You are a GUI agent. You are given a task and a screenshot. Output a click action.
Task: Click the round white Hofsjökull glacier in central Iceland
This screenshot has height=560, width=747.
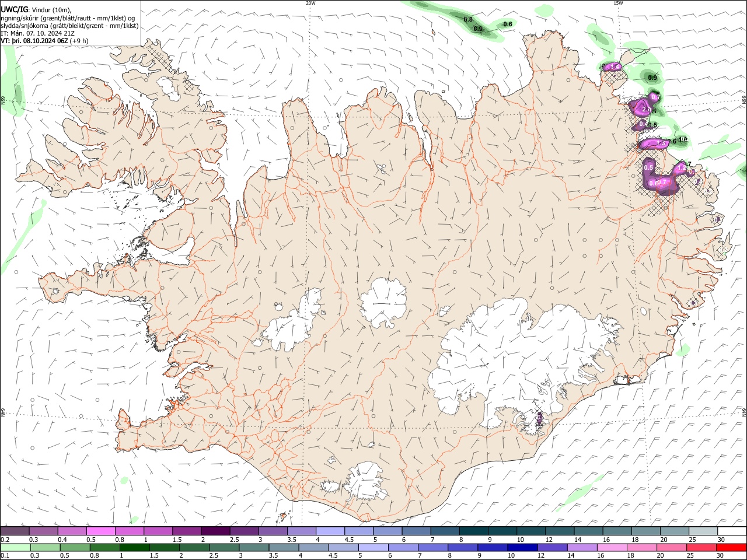[383, 302]
